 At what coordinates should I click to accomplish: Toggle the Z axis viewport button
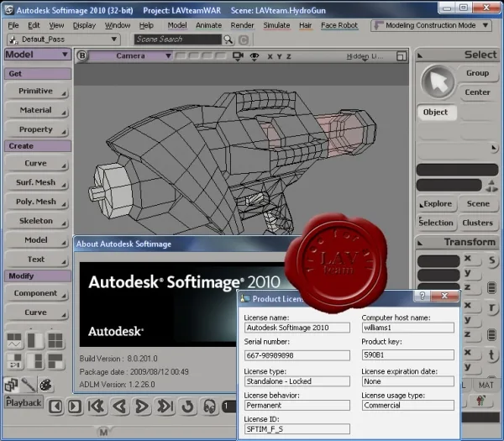tap(289, 56)
